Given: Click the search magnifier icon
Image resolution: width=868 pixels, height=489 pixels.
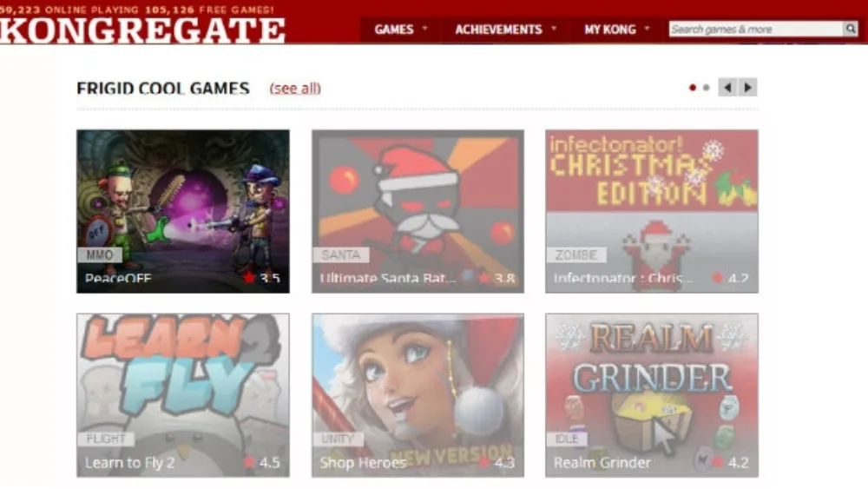Looking at the screenshot, I should [x=851, y=29].
